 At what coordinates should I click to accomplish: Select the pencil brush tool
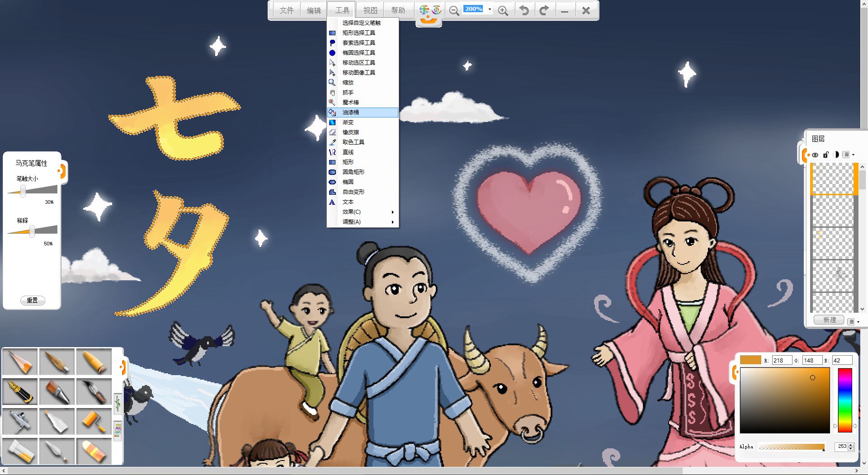click(20, 362)
